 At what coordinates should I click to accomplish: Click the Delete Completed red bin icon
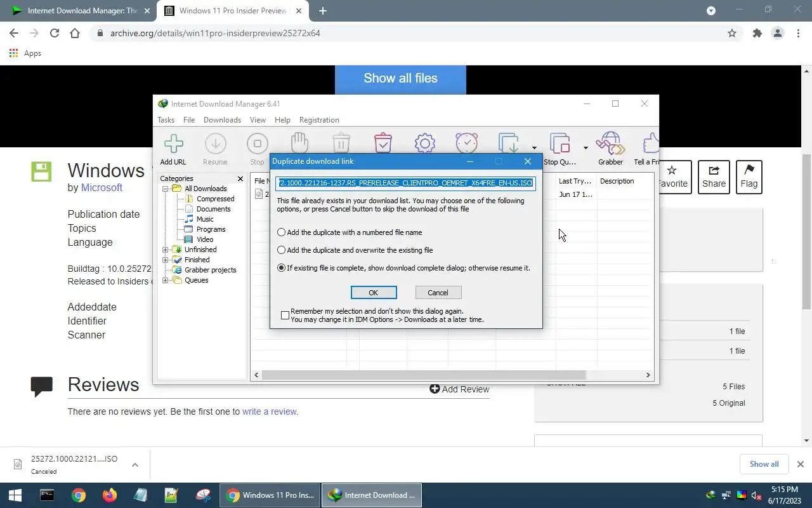coord(383,144)
